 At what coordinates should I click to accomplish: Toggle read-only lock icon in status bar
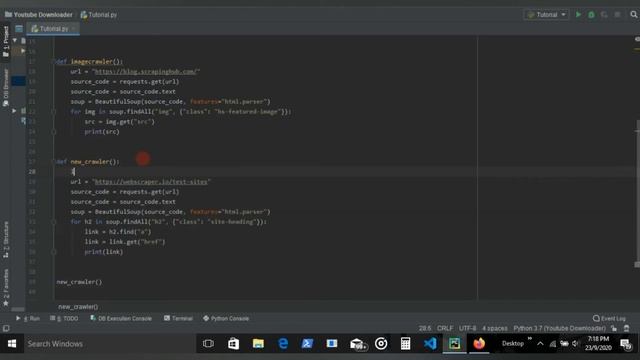[614, 328]
